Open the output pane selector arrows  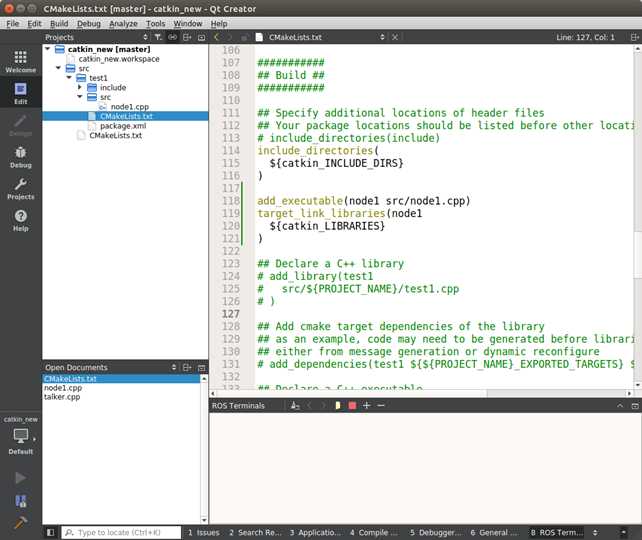pyautogui.click(x=595, y=532)
